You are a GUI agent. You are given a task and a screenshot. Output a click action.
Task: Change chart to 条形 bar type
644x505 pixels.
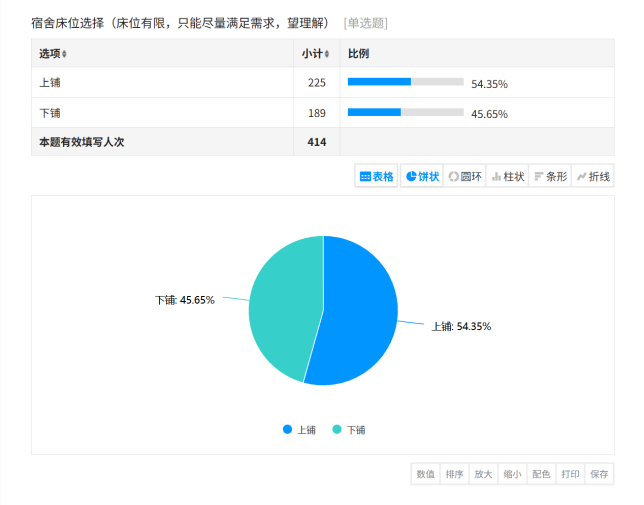pos(550,176)
